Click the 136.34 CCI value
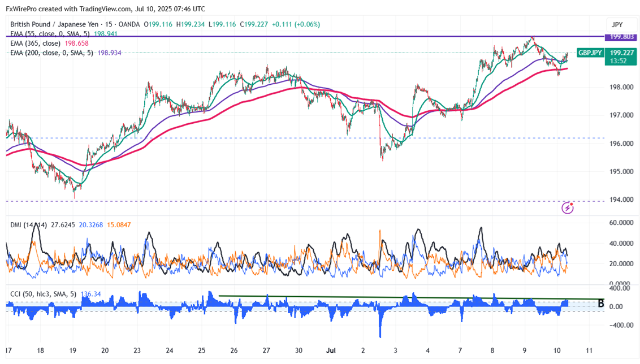The height and width of the screenshot is (364, 640). (90, 294)
